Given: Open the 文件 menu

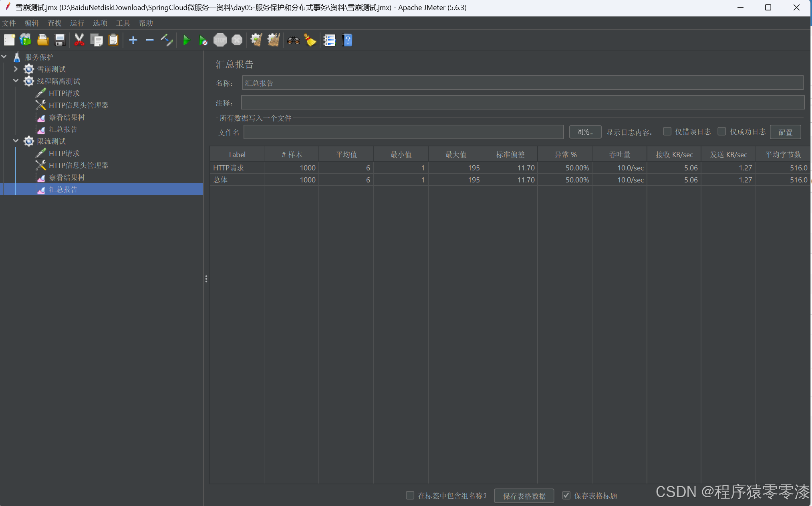Looking at the screenshot, I should coord(9,23).
